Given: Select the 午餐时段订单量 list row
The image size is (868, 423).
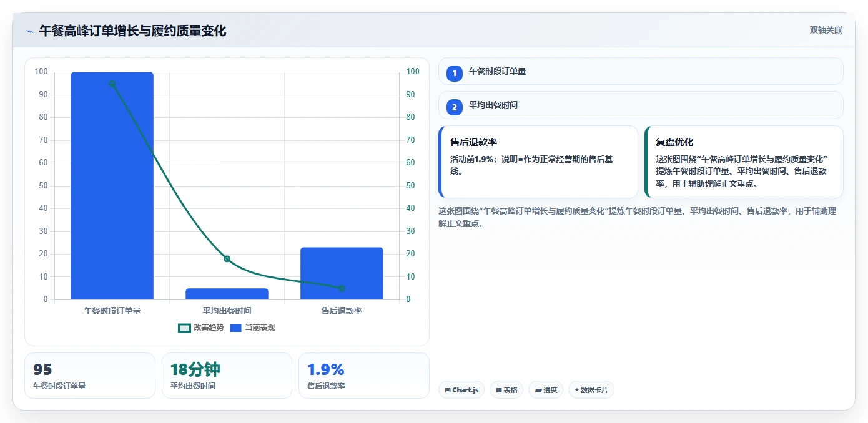Looking at the screenshot, I should tap(641, 71).
